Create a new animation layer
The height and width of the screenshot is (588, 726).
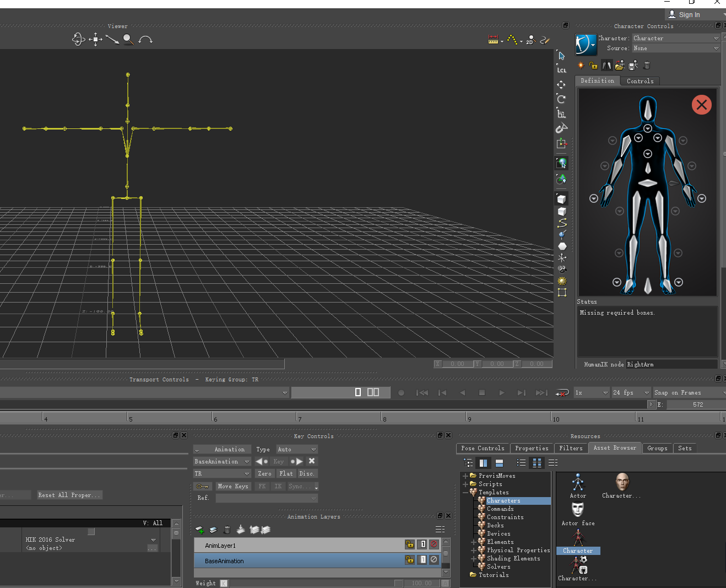pos(199,530)
